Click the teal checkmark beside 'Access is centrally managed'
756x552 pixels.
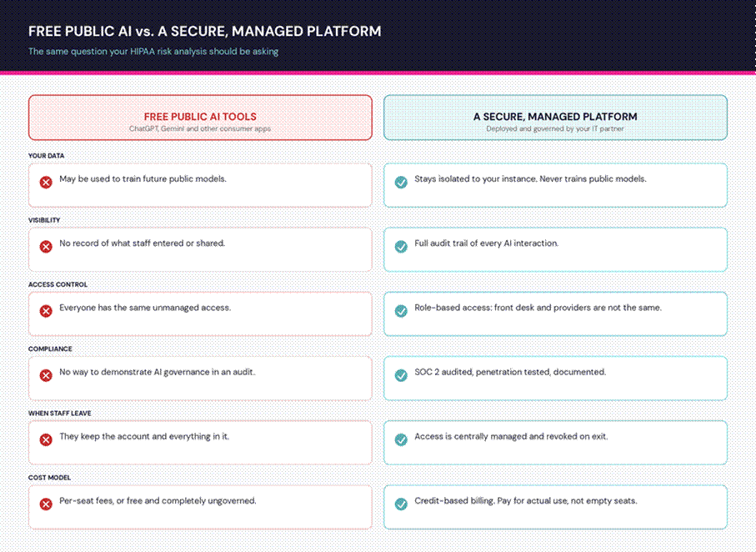401,440
